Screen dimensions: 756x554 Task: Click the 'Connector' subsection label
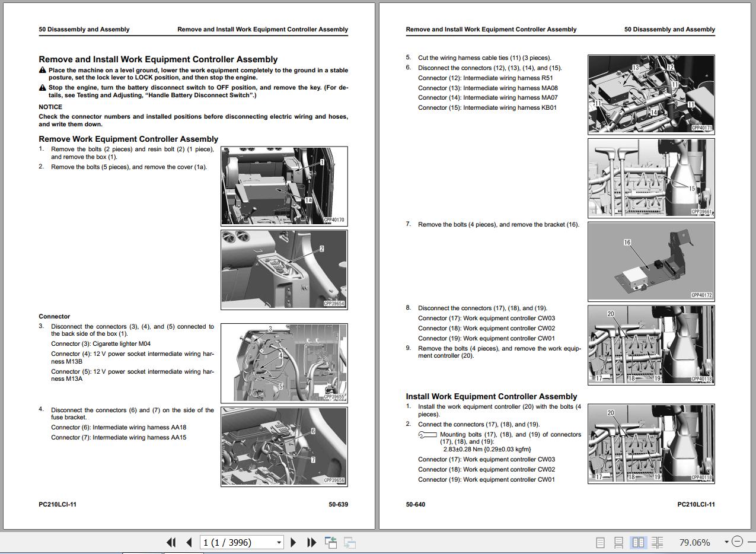(x=55, y=316)
